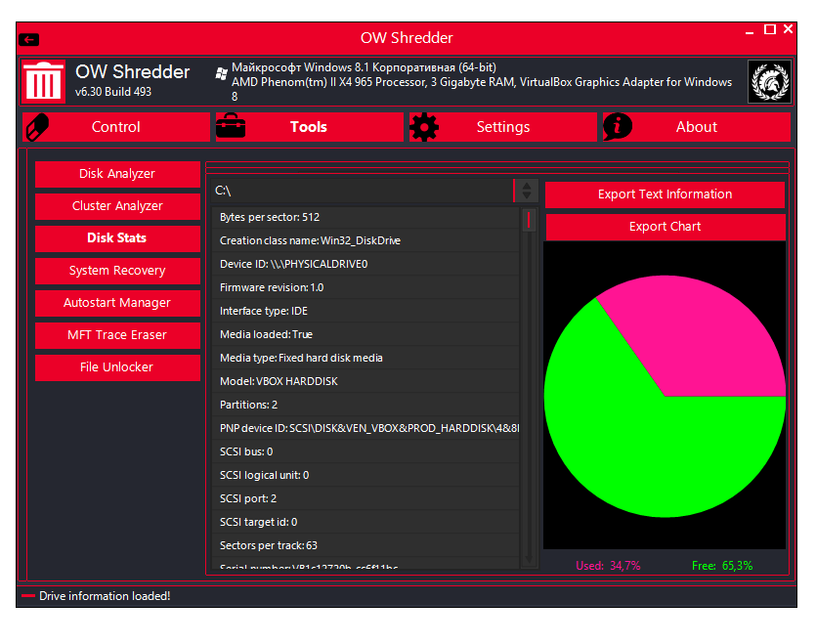816x644 pixels.
Task: Select row 'Interface type: IDE'
Action: [x=365, y=312]
